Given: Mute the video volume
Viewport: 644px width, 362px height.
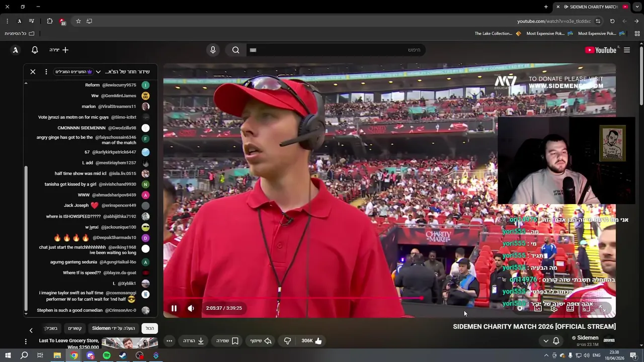Looking at the screenshot, I should tap(191, 308).
